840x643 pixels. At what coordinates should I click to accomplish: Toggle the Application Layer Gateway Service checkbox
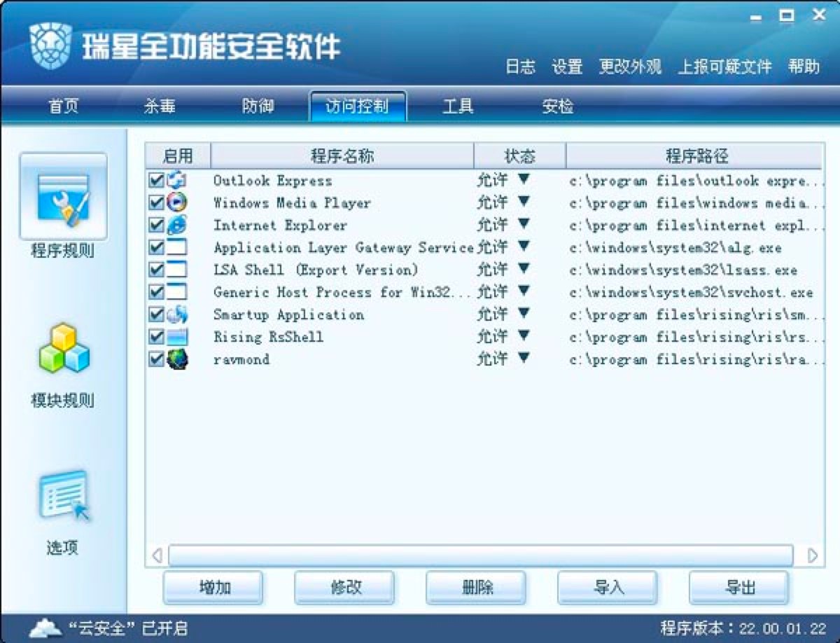coord(157,248)
